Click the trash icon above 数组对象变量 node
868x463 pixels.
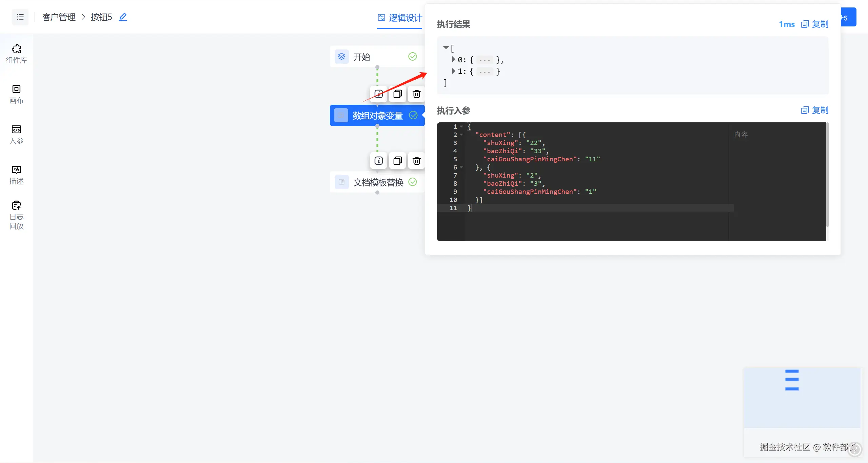416,94
